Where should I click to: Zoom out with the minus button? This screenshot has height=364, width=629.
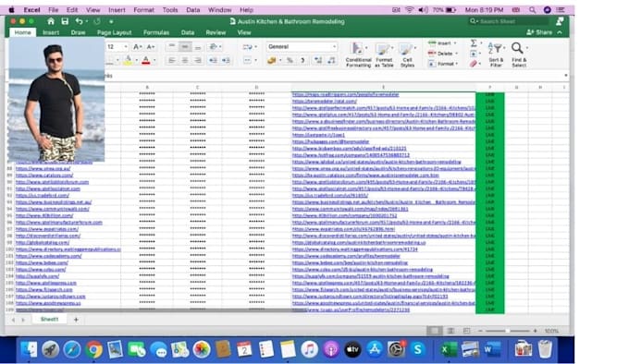tap(480, 331)
